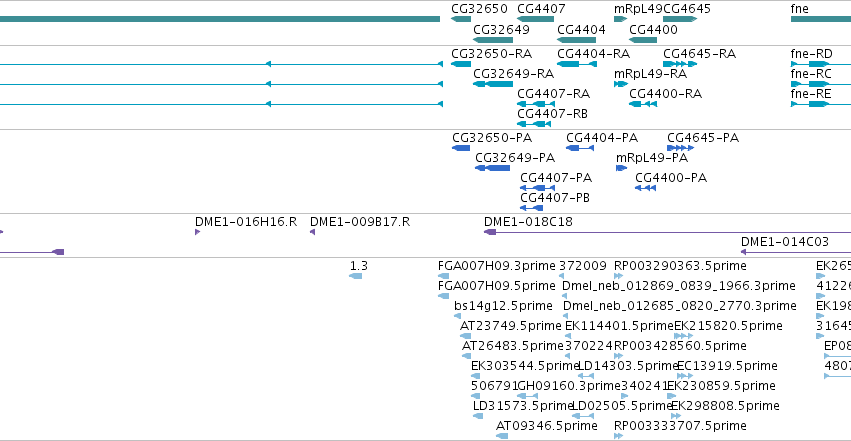Click transcript label fne-RD
Screen dimensions: 851x441
pyautogui.click(x=811, y=54)
